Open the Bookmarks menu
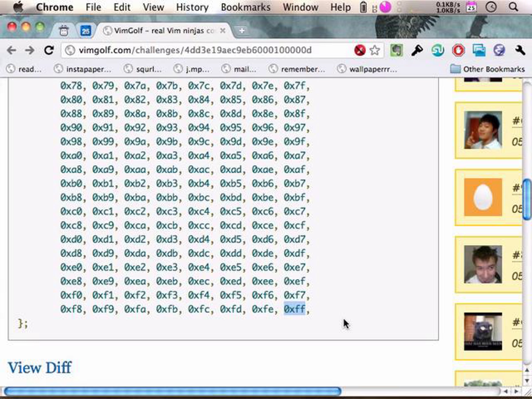 [x=246, y=7]
